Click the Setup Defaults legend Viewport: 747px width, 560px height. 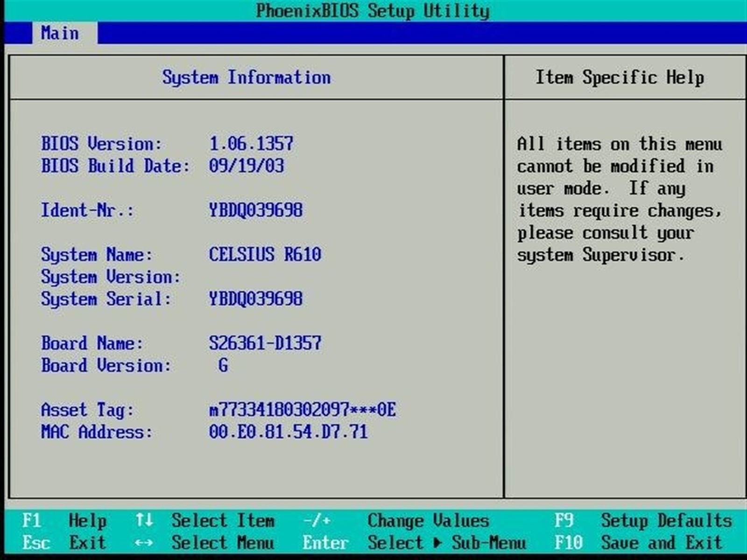click(x=667, y=521)
